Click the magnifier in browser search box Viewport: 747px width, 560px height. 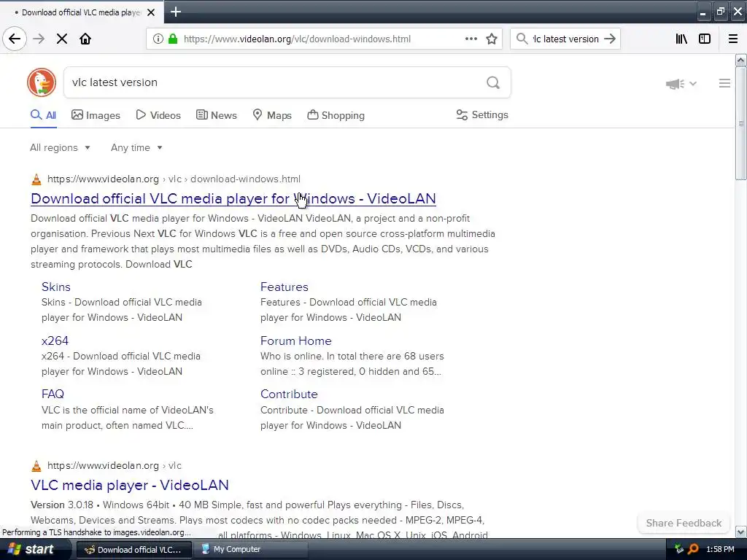[x=522, y=39]
